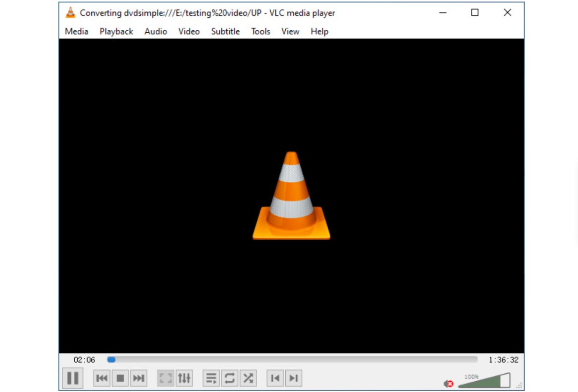The image size is (578, 392).
Task: Open the View menu
Action: (x=290, y=31)
